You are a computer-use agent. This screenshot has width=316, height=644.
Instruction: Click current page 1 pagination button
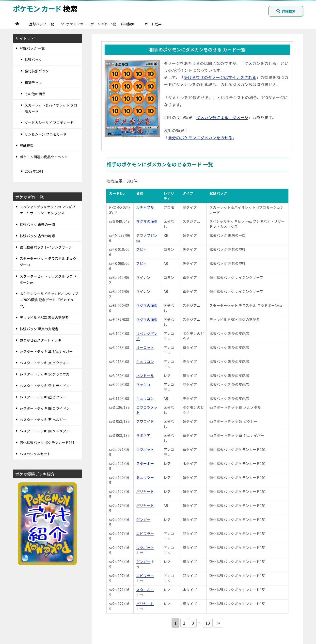coord(175,623)
